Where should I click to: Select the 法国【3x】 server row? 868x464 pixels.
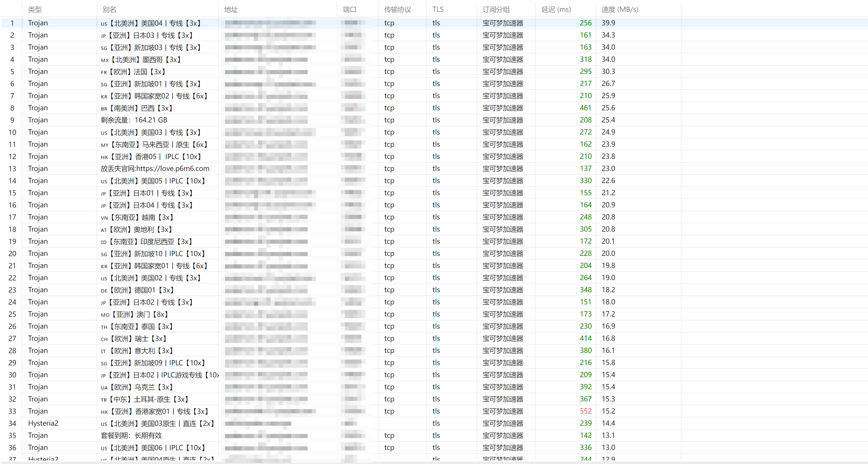[x=434, y=71]
